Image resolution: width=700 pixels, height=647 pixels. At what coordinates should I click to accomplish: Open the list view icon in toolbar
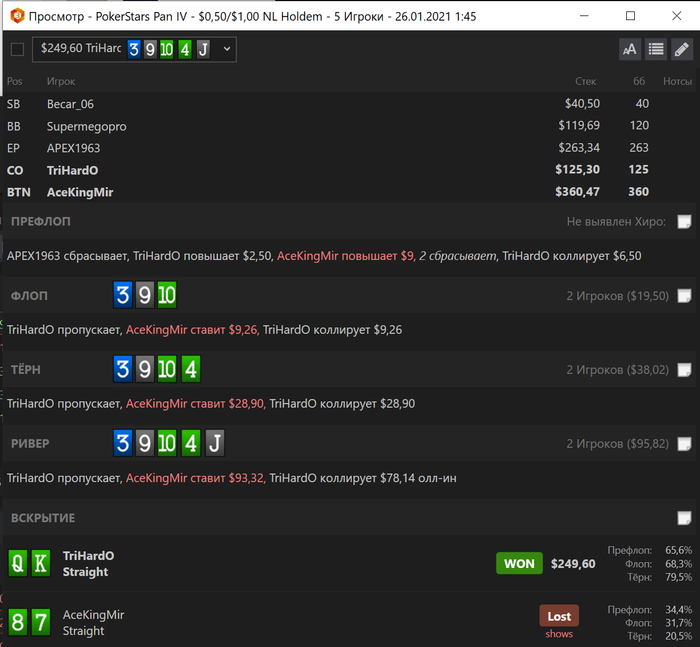coord(656,49)
